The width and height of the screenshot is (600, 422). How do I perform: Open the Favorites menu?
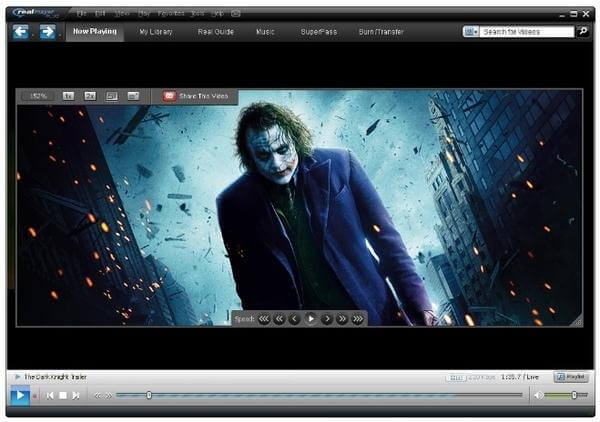click(171, 13)
